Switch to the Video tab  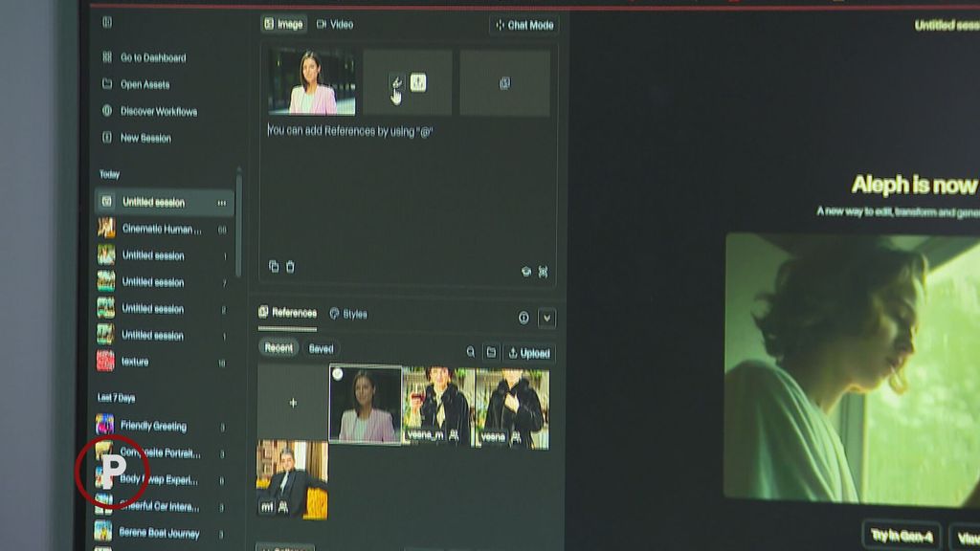pyautogui.click(x=335, y=24)
